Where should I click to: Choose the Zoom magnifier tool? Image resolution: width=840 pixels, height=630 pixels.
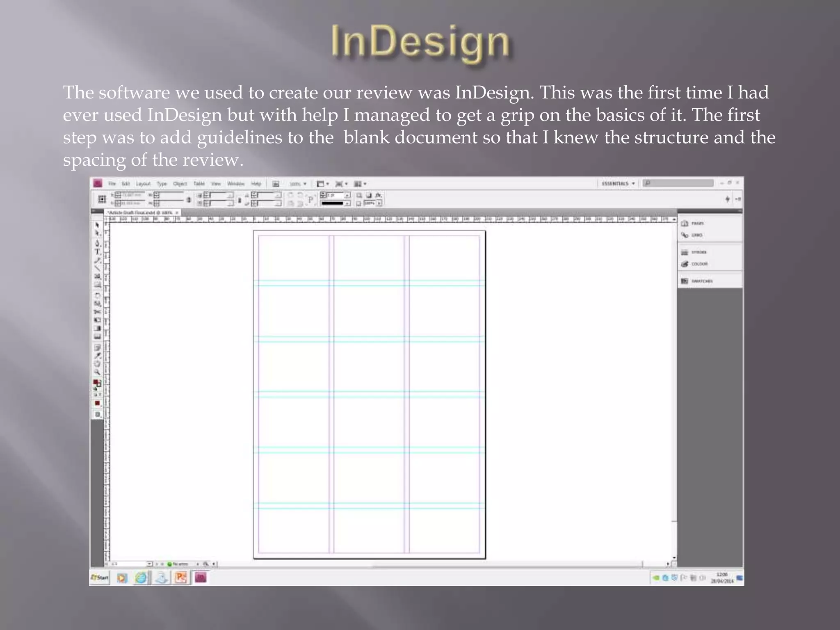point(97,372)
